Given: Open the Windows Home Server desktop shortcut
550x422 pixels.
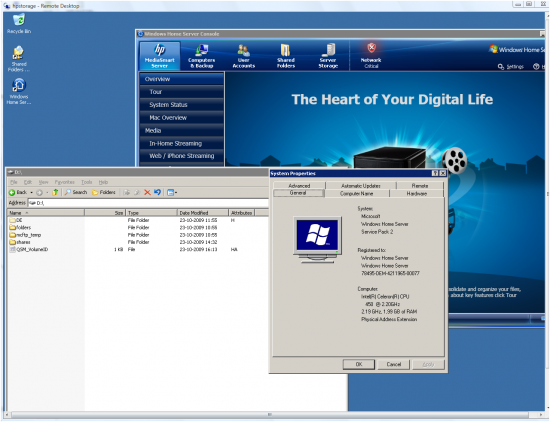Looking at the screenshot, I should 19,91.
